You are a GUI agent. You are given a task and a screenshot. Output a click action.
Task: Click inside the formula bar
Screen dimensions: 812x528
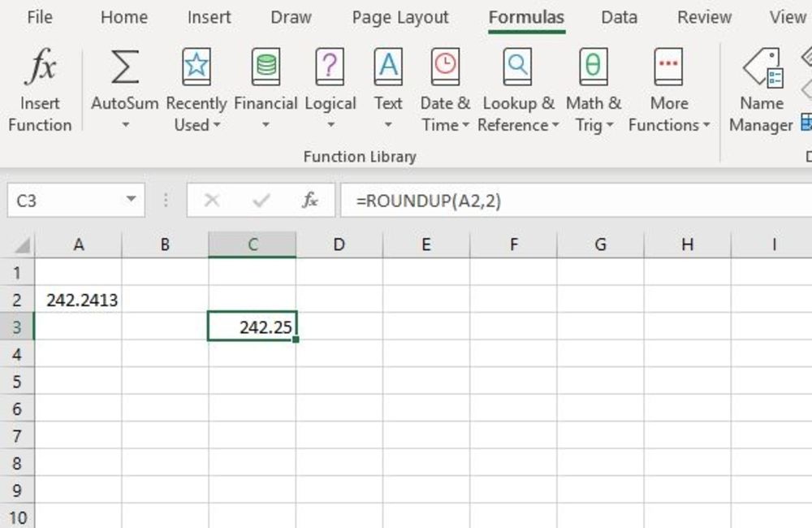[487, 199]
